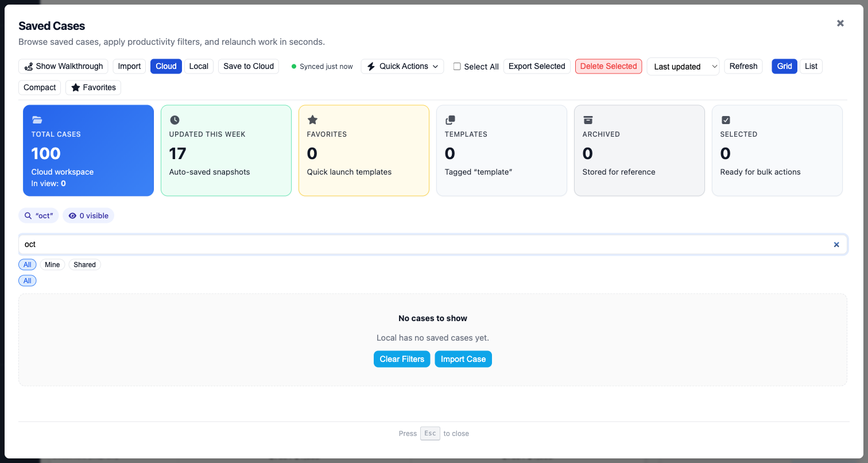The height and width of the screenshot is (463, 868).
Task: Click the star icon on the Favorites card
Action: point(312,119)
